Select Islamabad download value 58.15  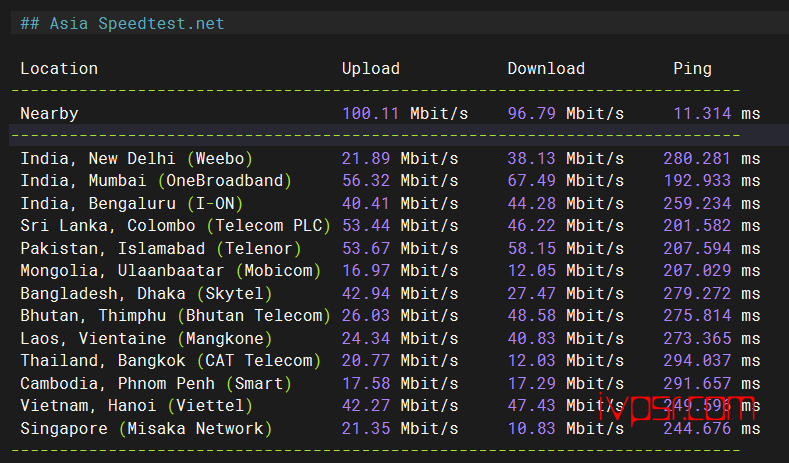(531, 249)
